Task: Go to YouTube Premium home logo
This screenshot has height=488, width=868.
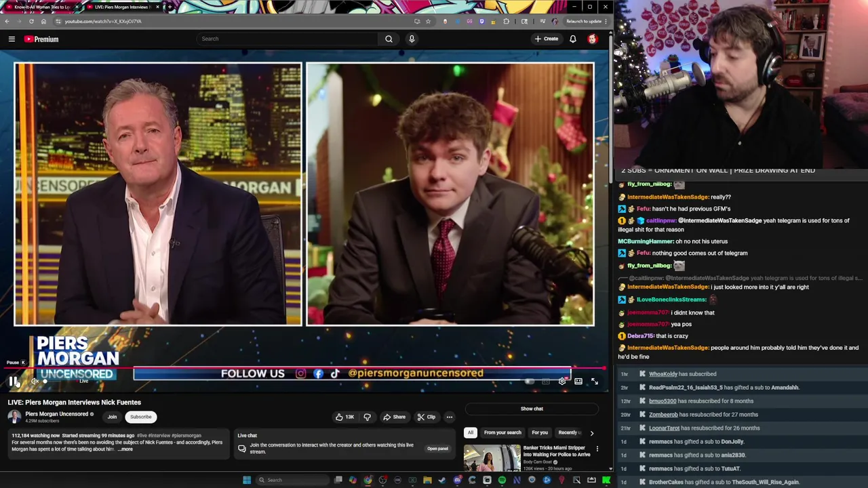Action: (x=41, y=39)
